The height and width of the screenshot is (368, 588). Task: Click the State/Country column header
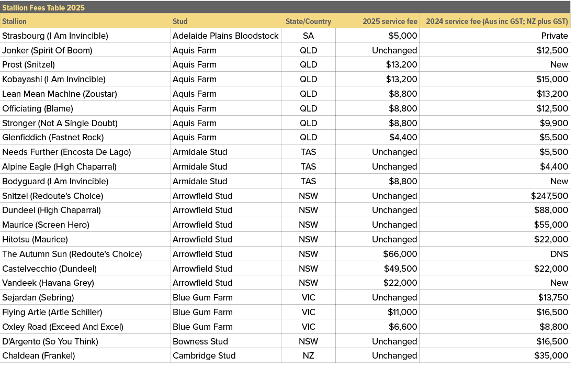pos(309,21)
